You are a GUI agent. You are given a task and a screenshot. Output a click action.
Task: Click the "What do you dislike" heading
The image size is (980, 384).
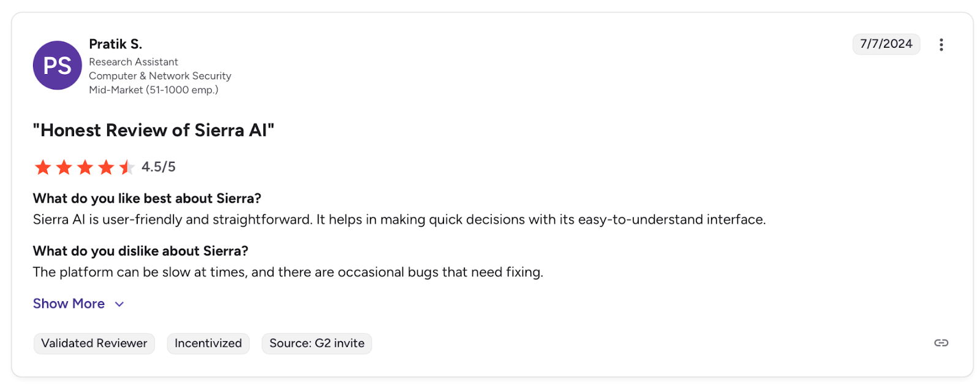point(140,251)
